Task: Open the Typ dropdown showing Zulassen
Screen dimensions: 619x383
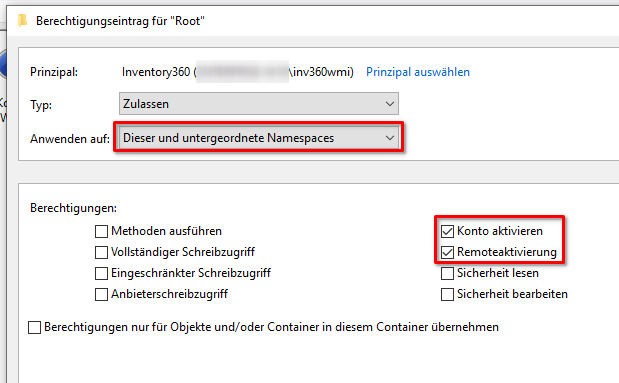Action: point(259,104)
